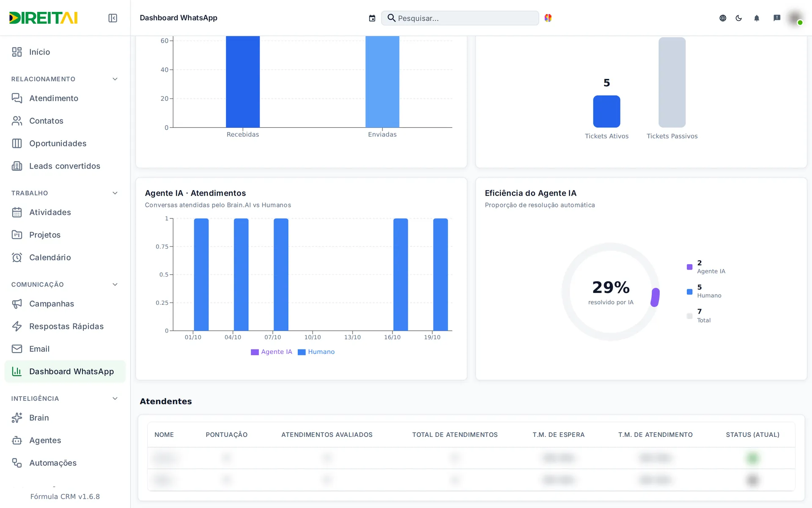812x508 pixels.
Task: Open the calendar date picker icon
Action: point(372,18)
